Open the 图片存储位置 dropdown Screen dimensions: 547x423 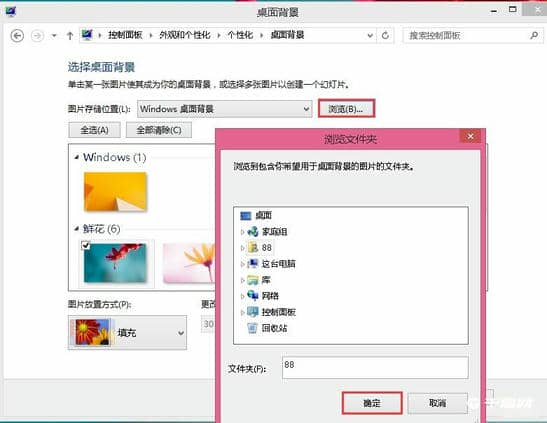pos(225,109)
